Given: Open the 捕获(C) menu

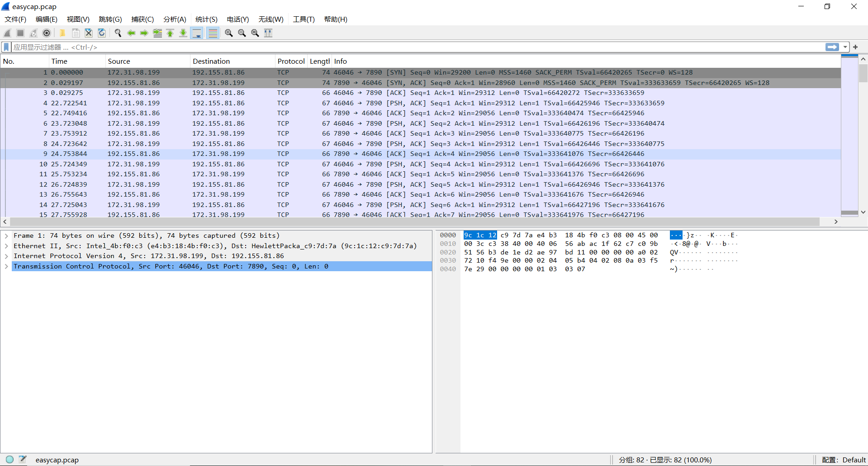Looking at the screenshot, I should (142, 19).
